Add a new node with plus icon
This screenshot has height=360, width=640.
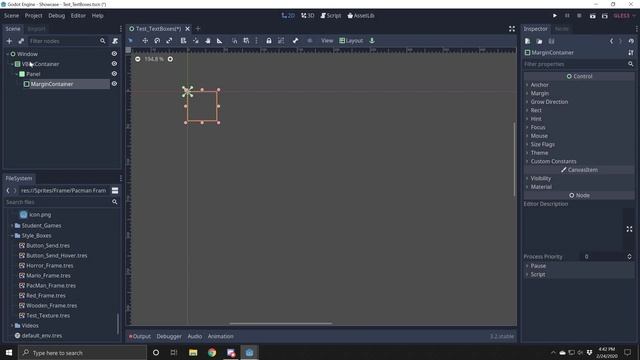(x=9, y=41)
